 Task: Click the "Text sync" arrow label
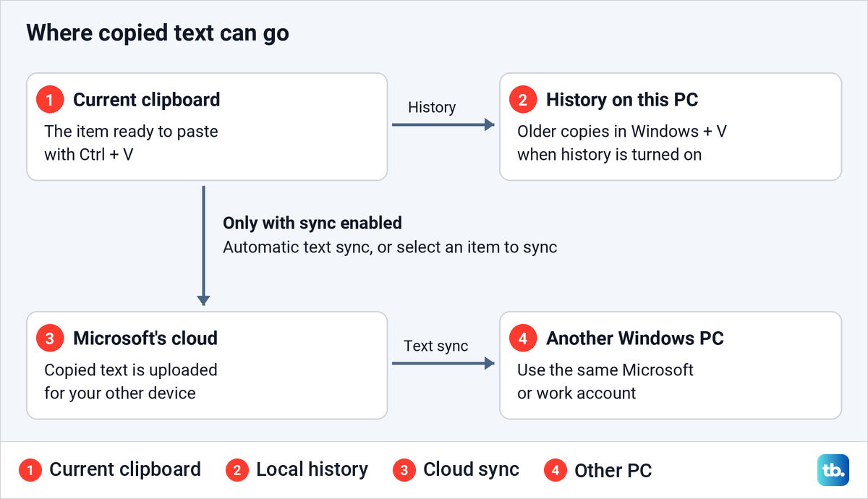(436, 346)
